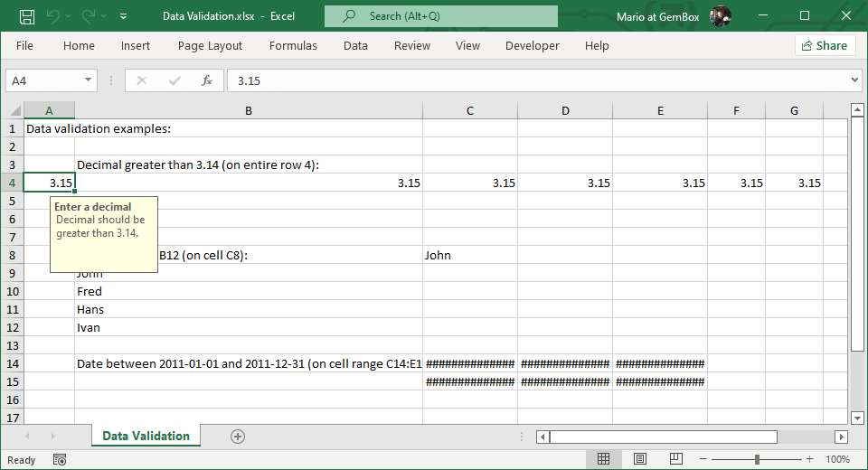Open the Developer ribbon tab

pyautogui.click(x=532, y=46)
